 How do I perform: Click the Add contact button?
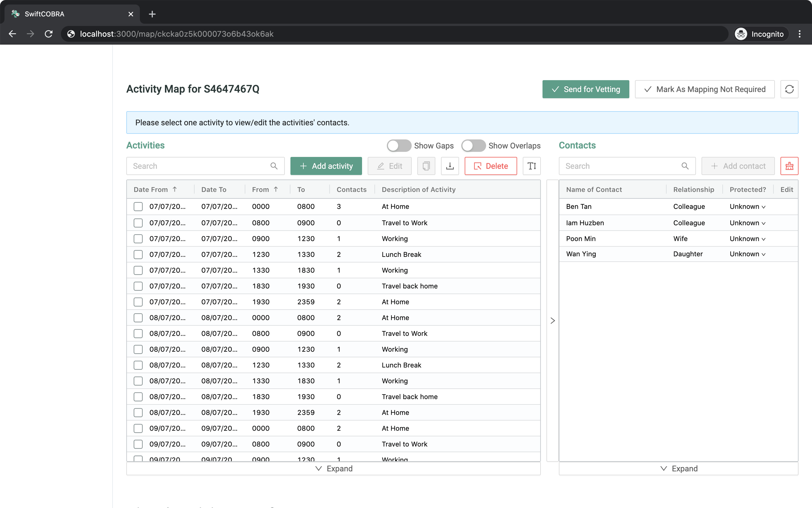[738, 166]
